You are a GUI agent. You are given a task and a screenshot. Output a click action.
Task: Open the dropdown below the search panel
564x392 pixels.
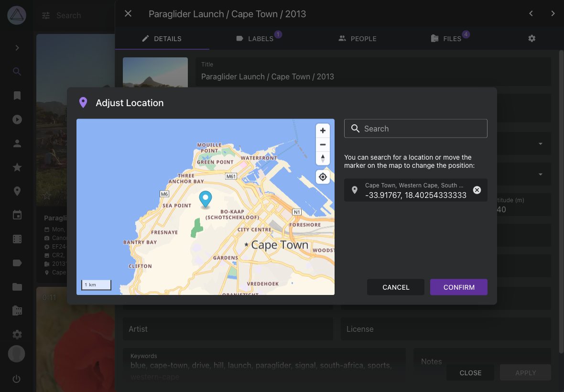pyautogui.click(x=540, y=143)
